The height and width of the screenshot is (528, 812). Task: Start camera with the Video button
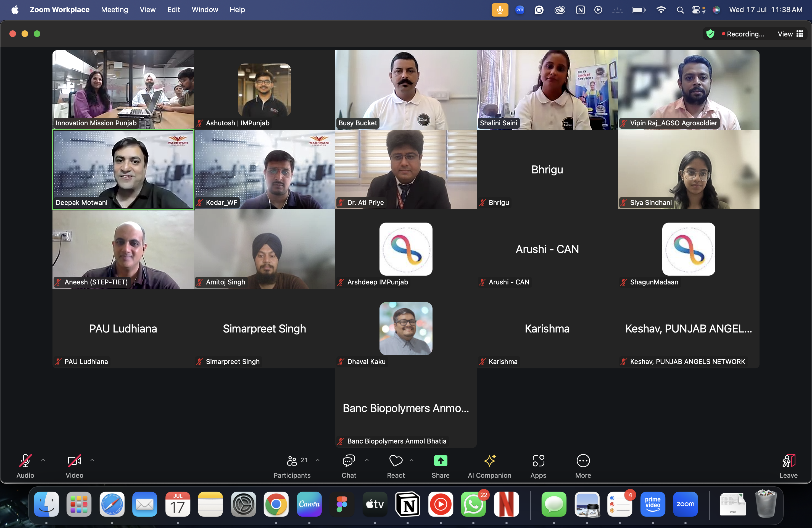coord(74,461)
